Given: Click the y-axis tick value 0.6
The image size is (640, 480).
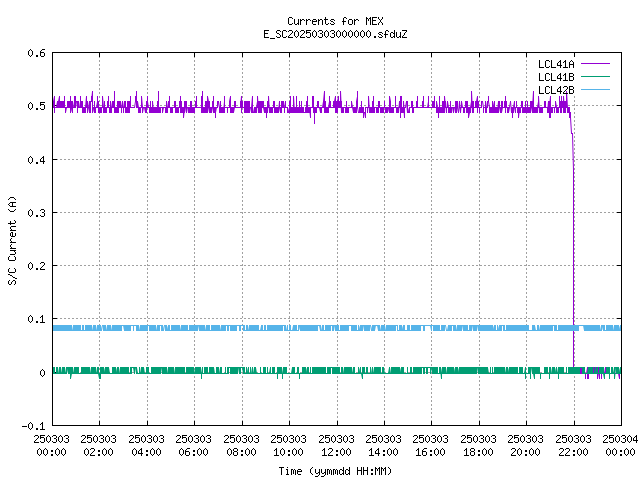Looking at the screenshot, I should [36, 53].
